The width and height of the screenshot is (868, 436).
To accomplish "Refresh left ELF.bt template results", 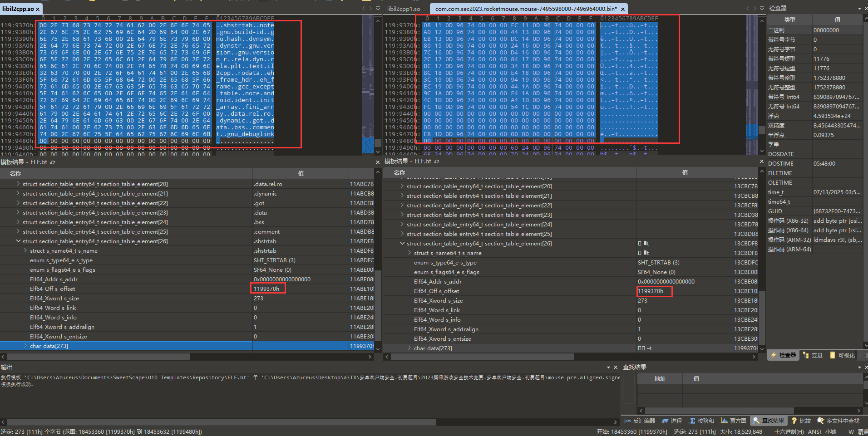I will click(x=53, y=162).
